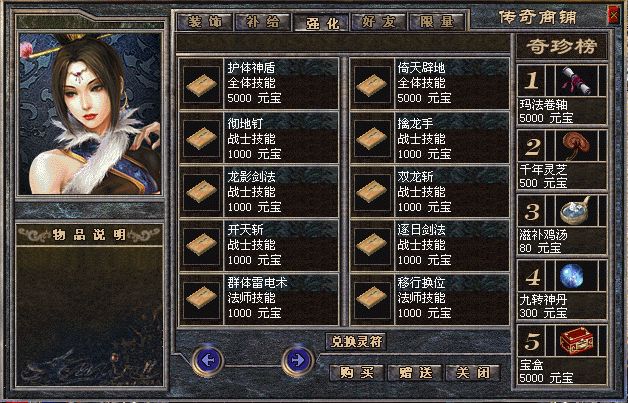Click the 宝盒 red treasure chest icon
The width and height of the screenshot is (628, 403).
(576, 341)
